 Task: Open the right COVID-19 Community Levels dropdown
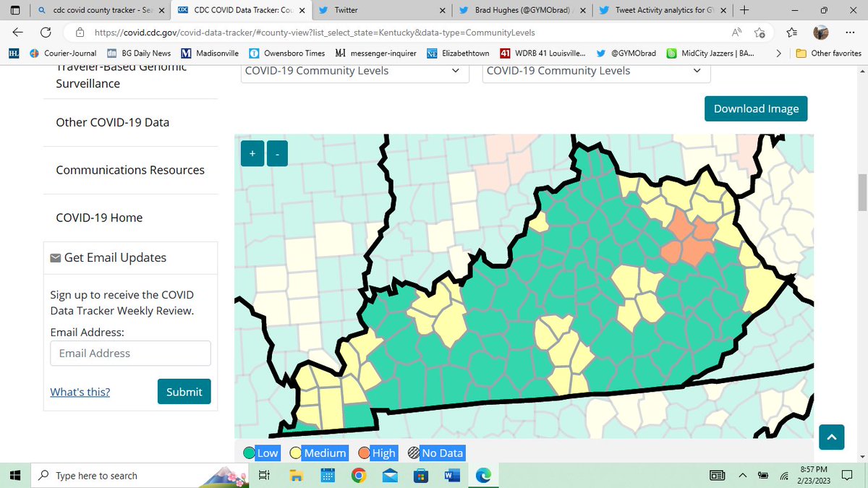coord(596,71)
